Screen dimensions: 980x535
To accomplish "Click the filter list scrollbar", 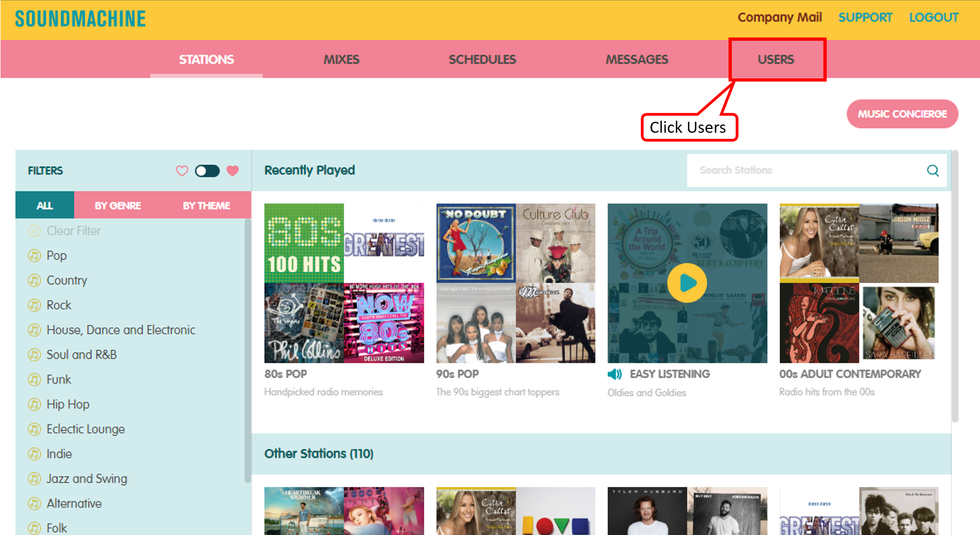I will coord(248,350).
